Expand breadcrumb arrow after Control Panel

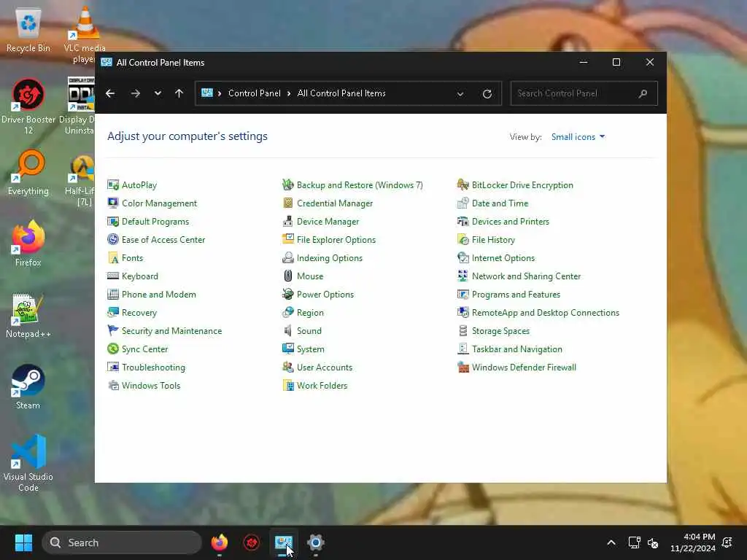(289, 93)
